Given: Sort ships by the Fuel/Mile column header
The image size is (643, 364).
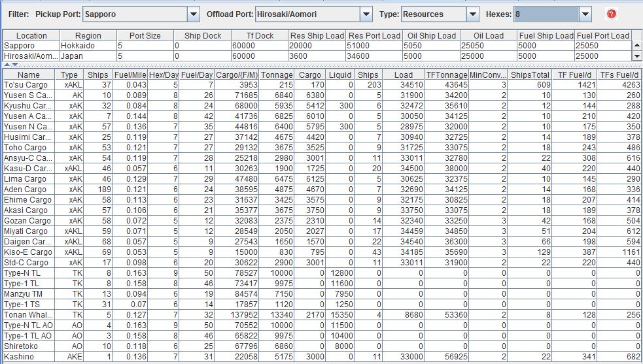Looking at the screenshot, I should [x=130, y=74].
